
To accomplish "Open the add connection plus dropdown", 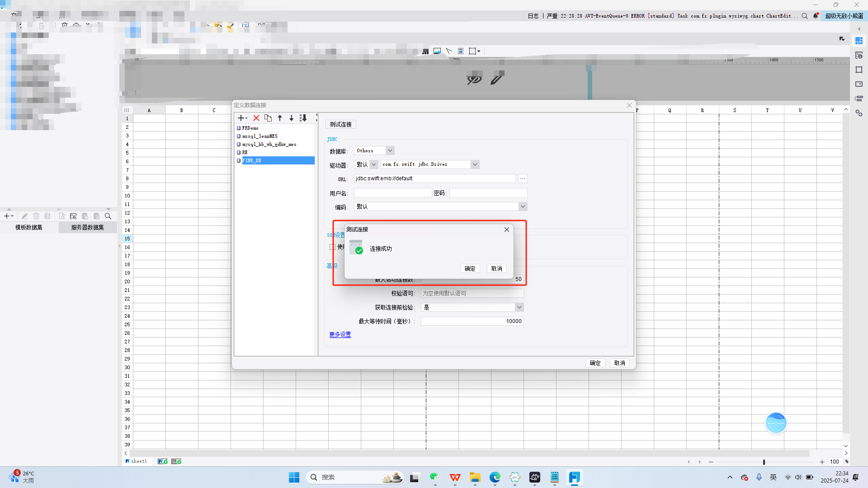I will 243,118.
